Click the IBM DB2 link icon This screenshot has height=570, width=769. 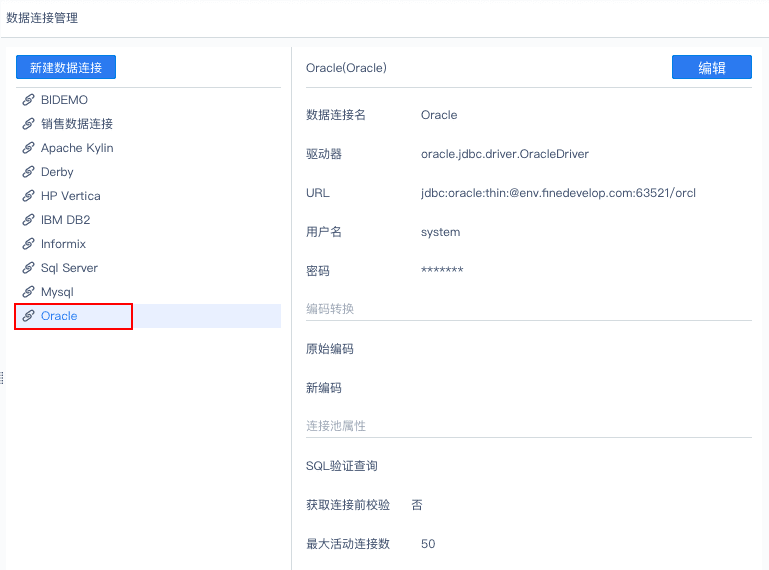tap(28, 220)
